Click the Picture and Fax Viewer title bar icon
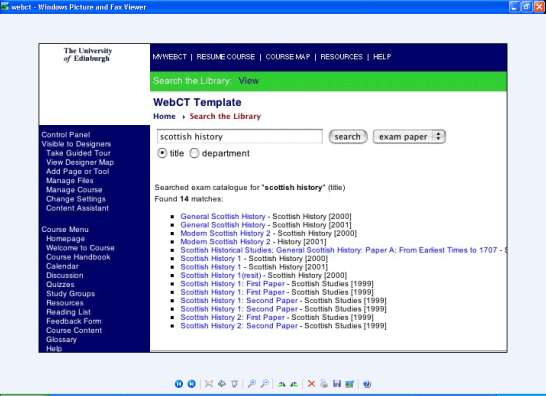 (x=5, y=7)
